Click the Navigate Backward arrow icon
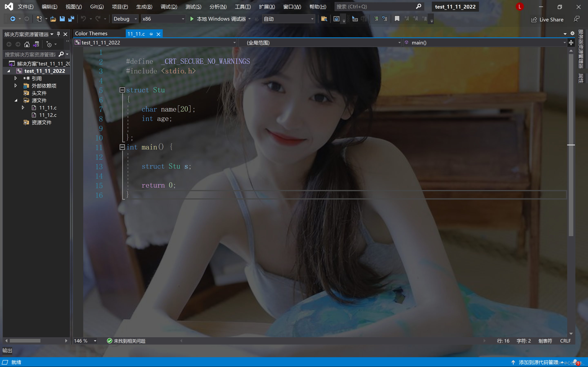The image size is (588, 367). pos(13,19)
